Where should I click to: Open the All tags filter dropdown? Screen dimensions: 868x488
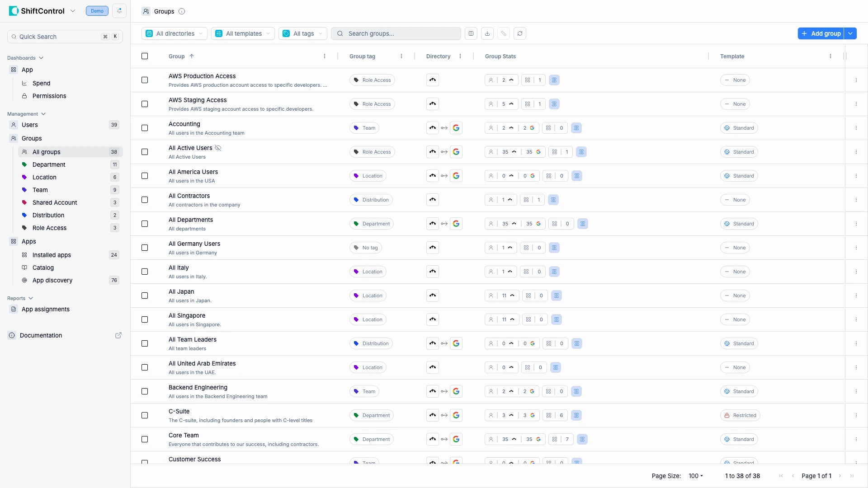pyautogui.click(x=302, y=33)
